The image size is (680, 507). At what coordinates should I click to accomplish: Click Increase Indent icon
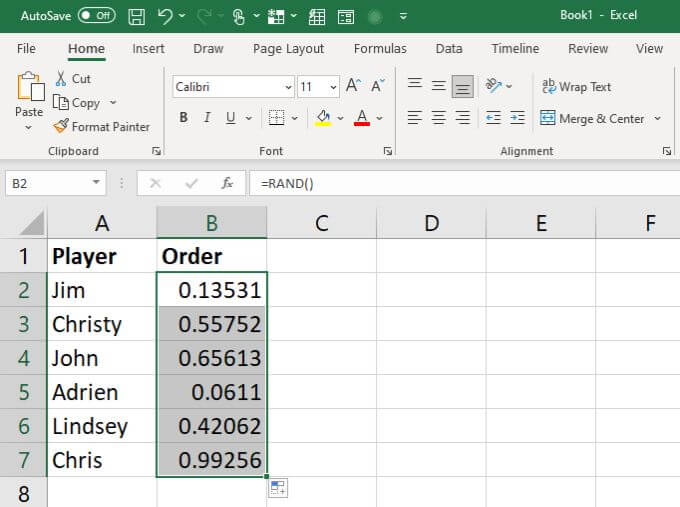[517, 118]
